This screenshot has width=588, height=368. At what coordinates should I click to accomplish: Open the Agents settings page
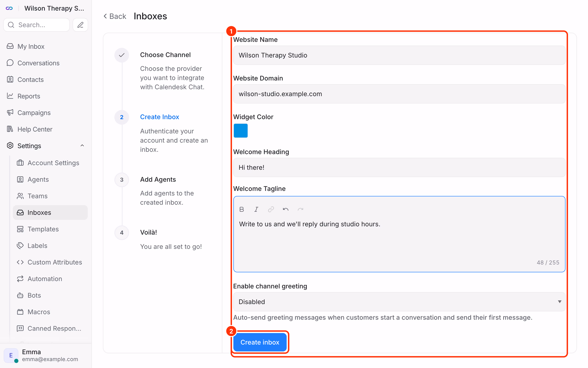(x=50, y=179)
